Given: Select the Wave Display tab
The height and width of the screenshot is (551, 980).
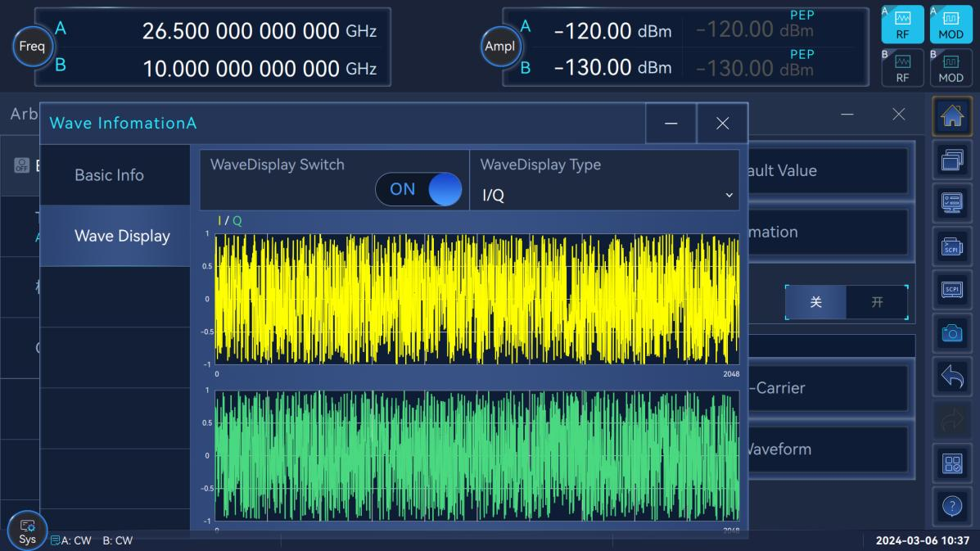Looking at the screenshot, I should (122, 236).
